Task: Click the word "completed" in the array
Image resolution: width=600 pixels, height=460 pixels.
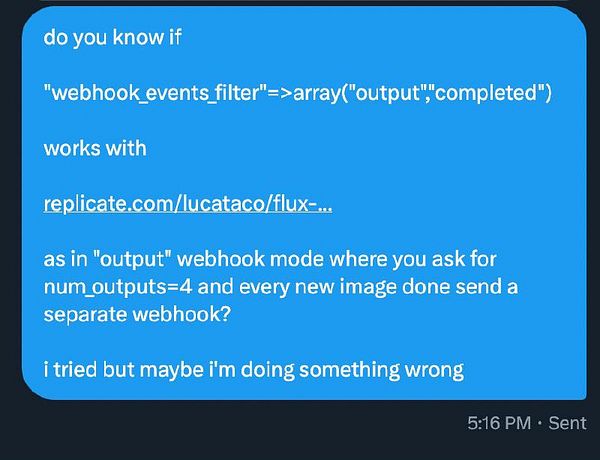Action: tap(487, 93)
